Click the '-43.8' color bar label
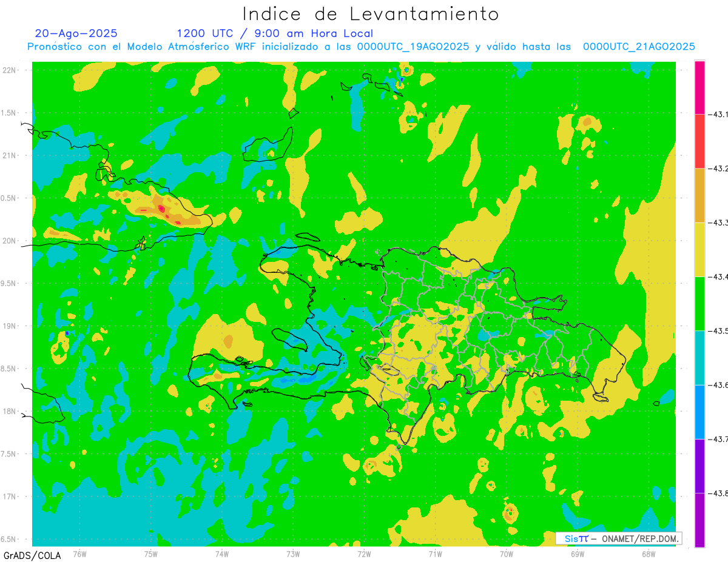 point(718,493)
